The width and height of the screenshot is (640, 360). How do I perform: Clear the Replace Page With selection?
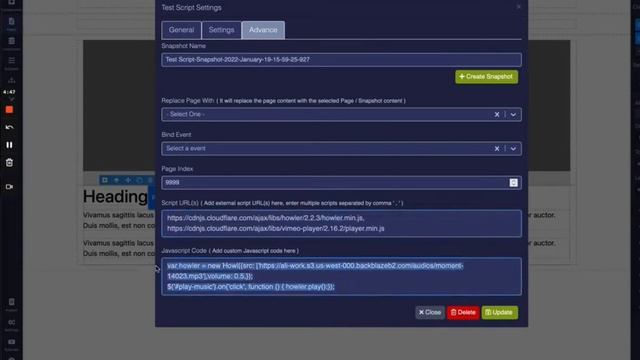pos(497,115)
